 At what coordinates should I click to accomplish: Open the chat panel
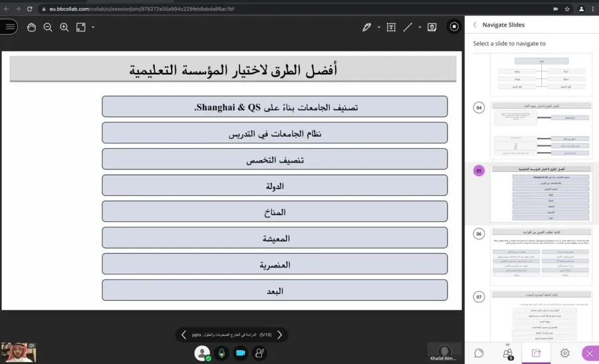click(479, 353)
